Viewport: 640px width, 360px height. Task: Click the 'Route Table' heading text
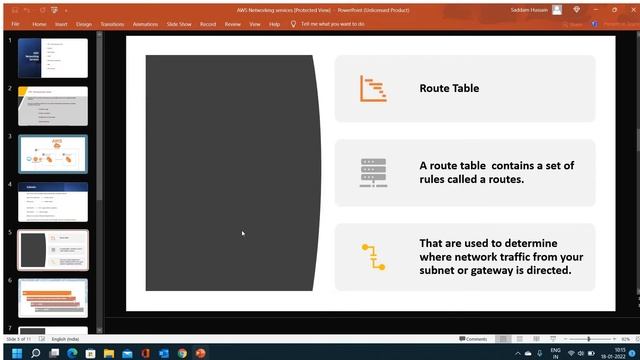[x=449, y=88]
